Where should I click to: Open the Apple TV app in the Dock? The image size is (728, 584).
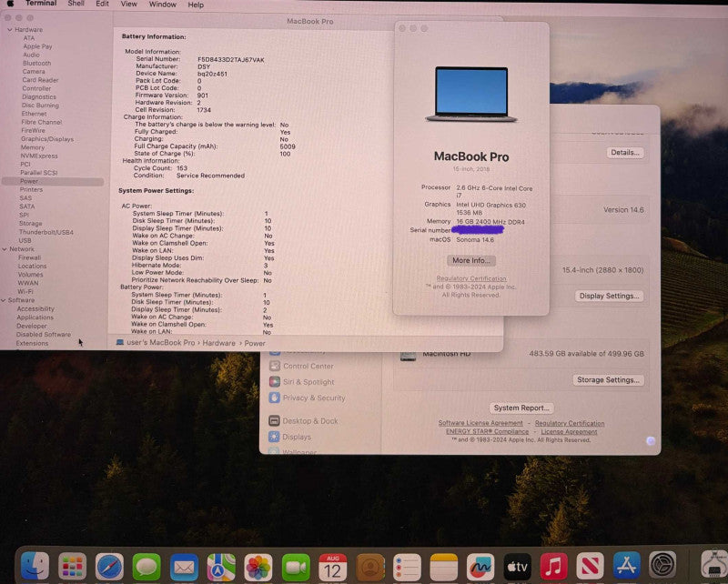click(517, 567)
